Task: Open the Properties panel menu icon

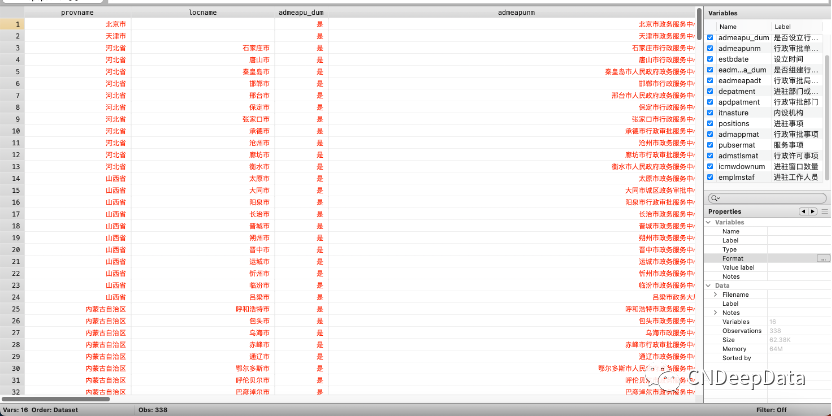Action: point(825,211)
